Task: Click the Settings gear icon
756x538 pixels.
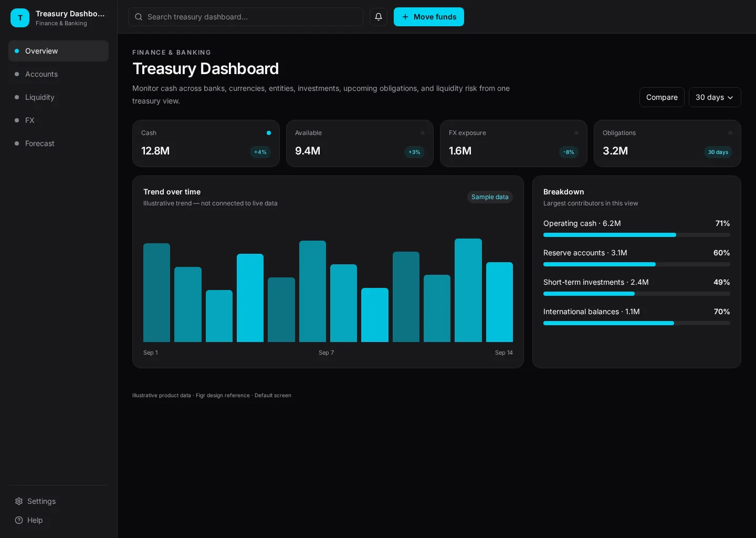Action: click(x=19, y=501)
